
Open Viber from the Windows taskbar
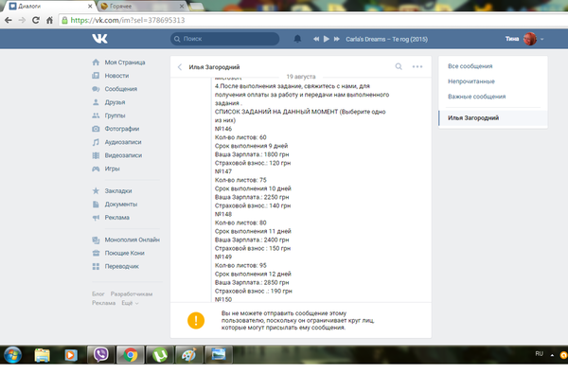(101, 355)
